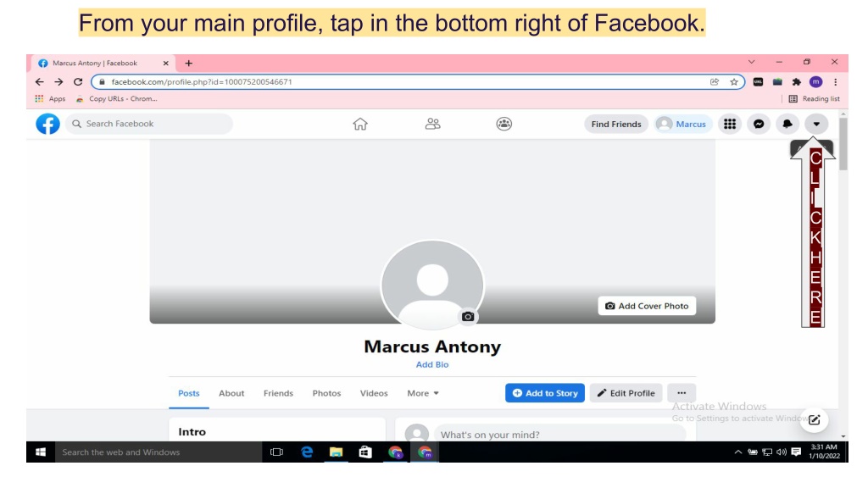Open the Chrome Reading list
Viewport: 868px width, 488px height.
point(814,98)
